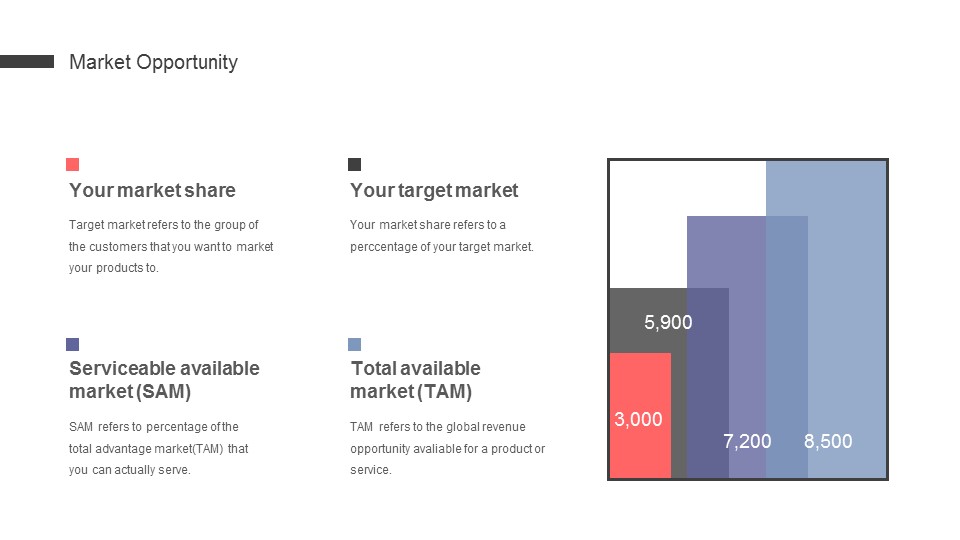Click the paragraph under Your market share
Image resolution: width=960 pixels, height=540 pixels.
[x=171, y=246]
